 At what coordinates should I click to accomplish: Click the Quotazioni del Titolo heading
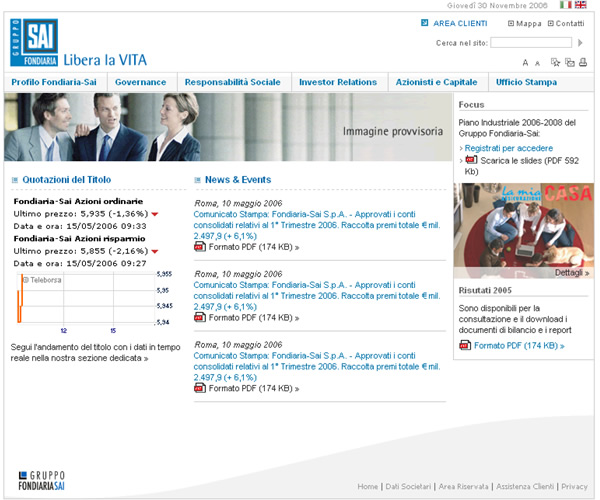point(67,180)
